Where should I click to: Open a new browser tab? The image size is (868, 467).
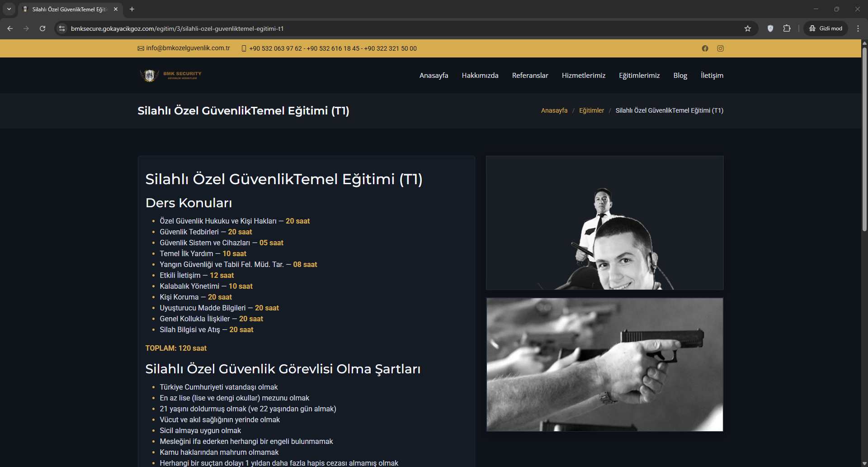click(x=132, y=9)
